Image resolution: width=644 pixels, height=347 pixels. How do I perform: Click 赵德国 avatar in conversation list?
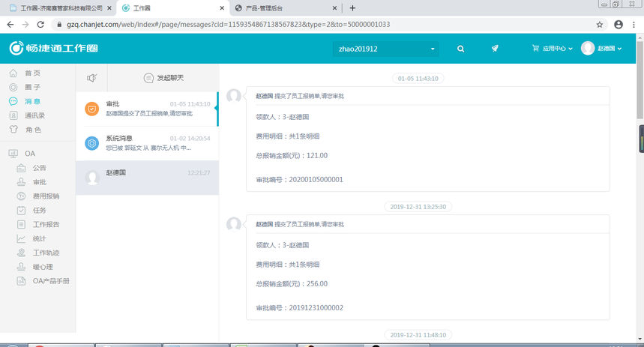tap(92, 178)
